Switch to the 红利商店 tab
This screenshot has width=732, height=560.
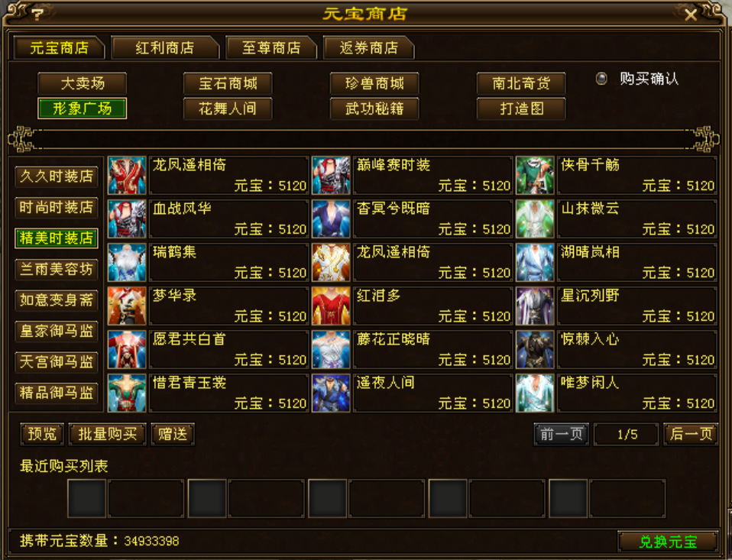165,47
